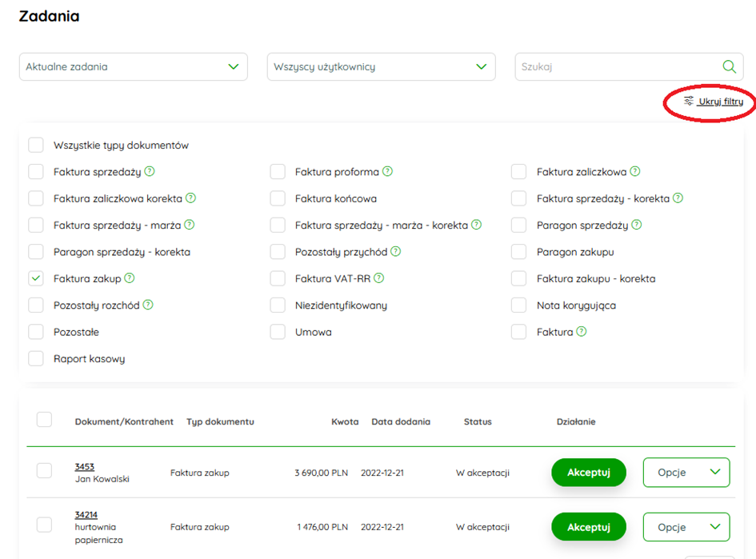Select all rows with the header checkbox
756x559 pixels.
[44, 419]
